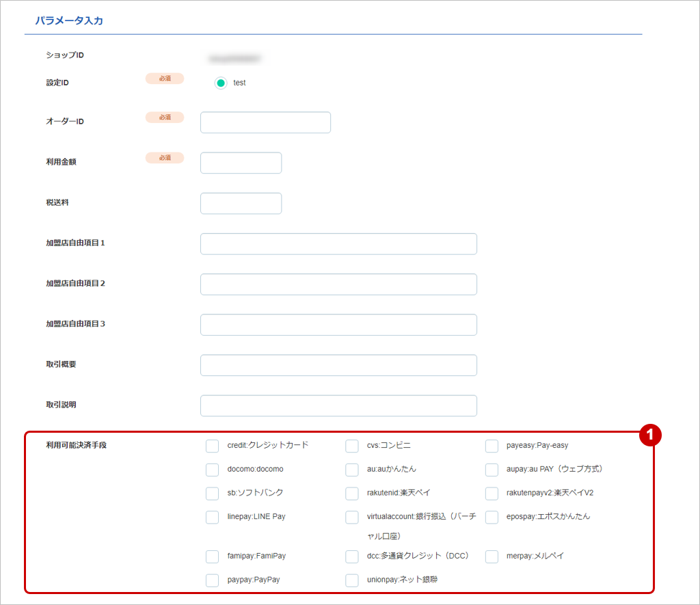Check the cvs:コンビニ checkbox
This screenshot has height=605, width=700.
click(x=352, y=446)
